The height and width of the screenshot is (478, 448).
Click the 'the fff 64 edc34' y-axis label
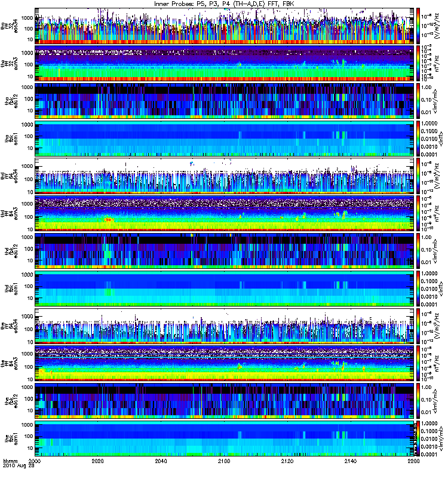point(9,326)
